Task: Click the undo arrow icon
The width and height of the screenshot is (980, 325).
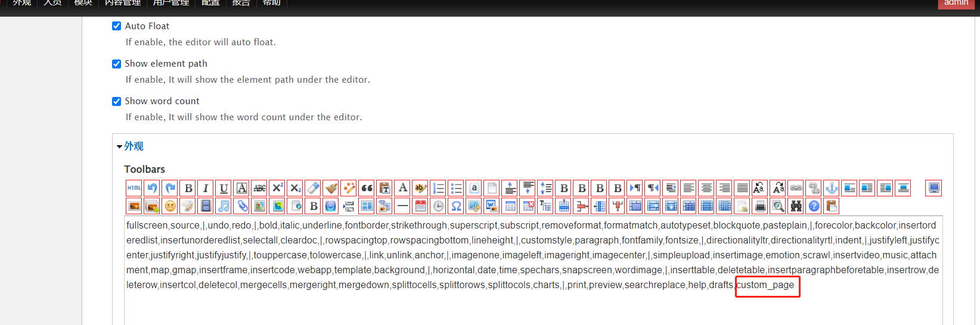Action: click(152, 188)
